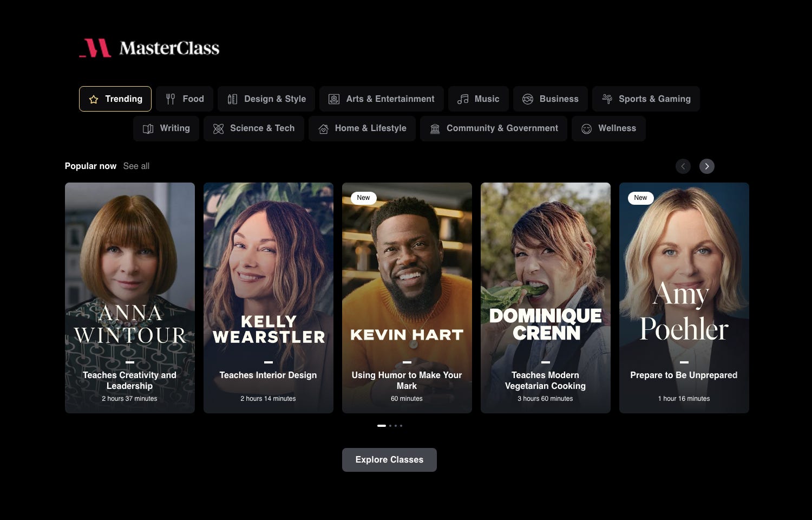The width and height of the screenshot is (812, 520).
Task: Go to previous carousel slide arrow
Action: coord(683,166)
